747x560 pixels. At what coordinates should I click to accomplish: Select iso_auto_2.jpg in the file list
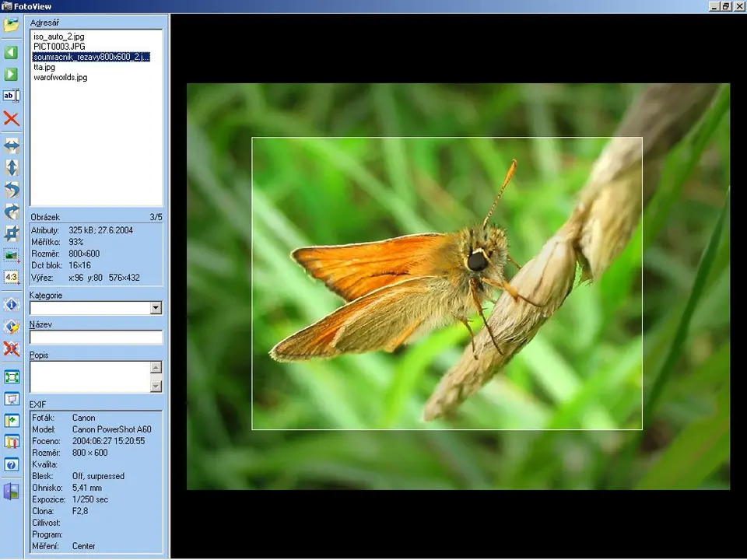59,37
